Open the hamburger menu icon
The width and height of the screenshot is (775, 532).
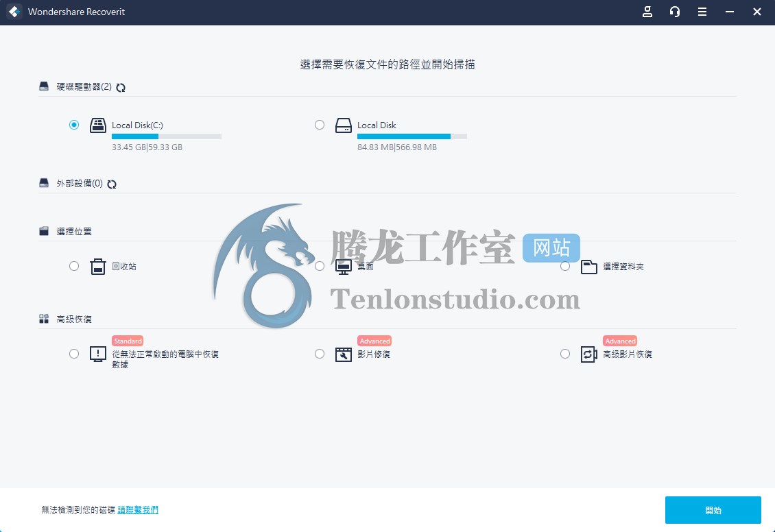(x=702, y=12)
